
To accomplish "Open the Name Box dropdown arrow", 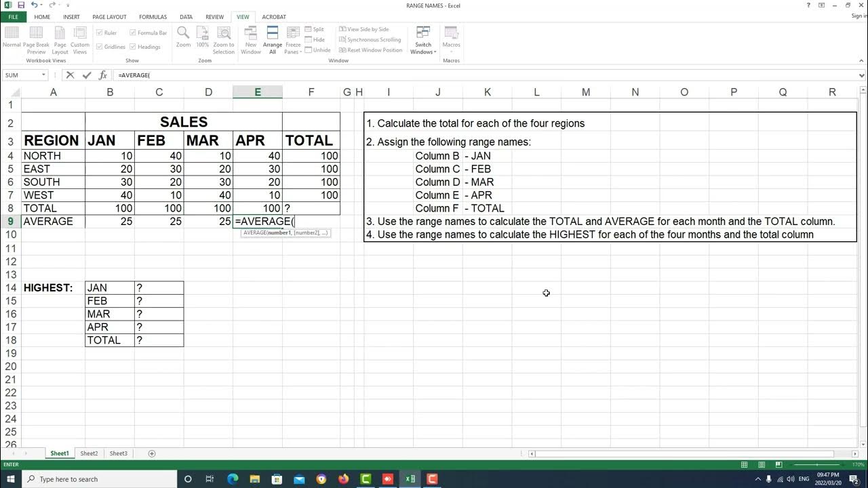I will (x=43, y=75).
